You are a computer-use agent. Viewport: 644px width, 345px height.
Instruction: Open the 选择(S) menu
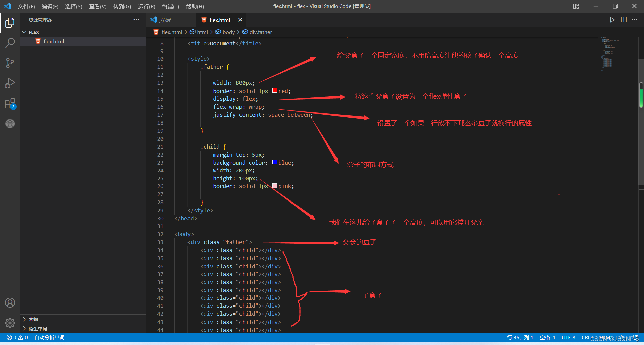73,6
